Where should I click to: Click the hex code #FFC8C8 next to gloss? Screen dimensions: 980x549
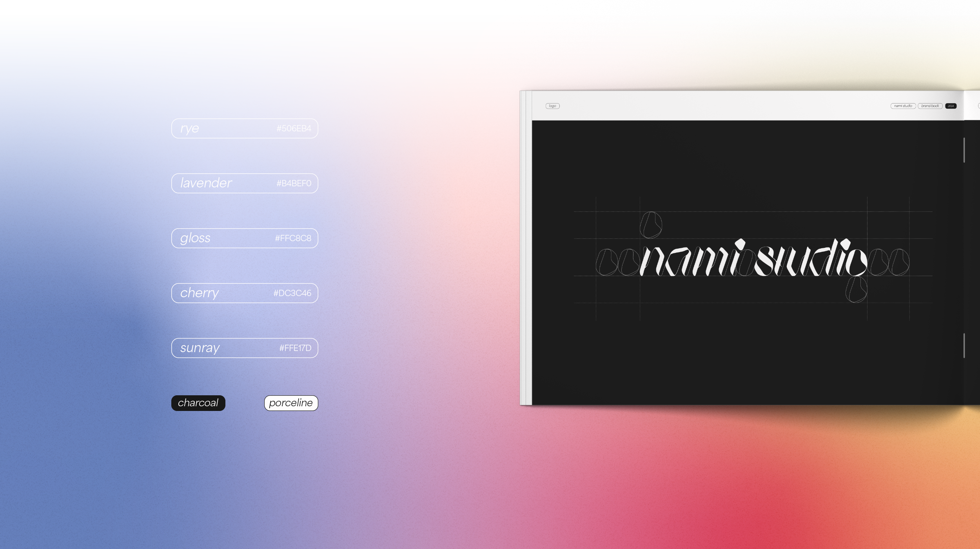[x=293, y=238]
